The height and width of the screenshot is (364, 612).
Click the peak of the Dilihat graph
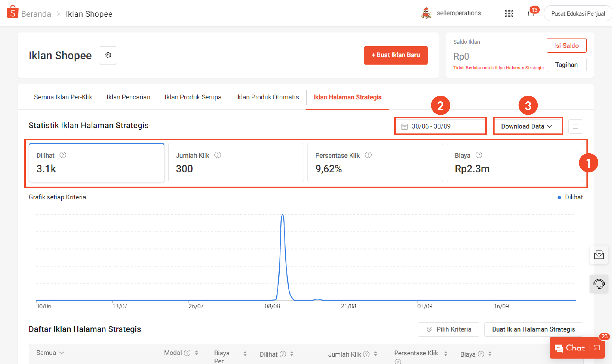click(283, 215)
